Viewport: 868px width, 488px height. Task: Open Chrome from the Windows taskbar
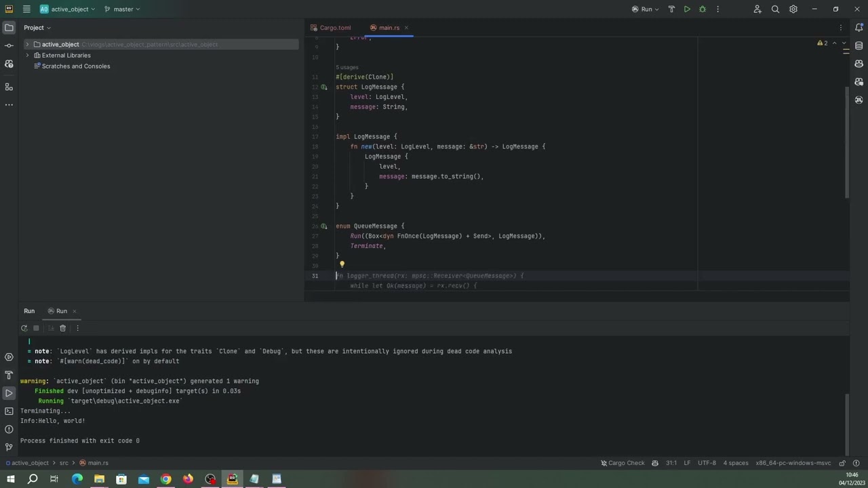(x=165, y=479)
